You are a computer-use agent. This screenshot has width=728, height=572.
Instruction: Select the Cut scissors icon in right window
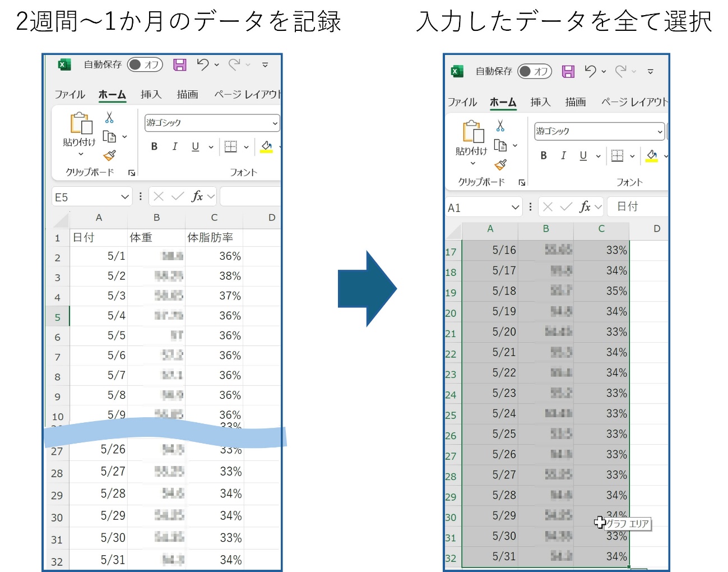[500, 125]
